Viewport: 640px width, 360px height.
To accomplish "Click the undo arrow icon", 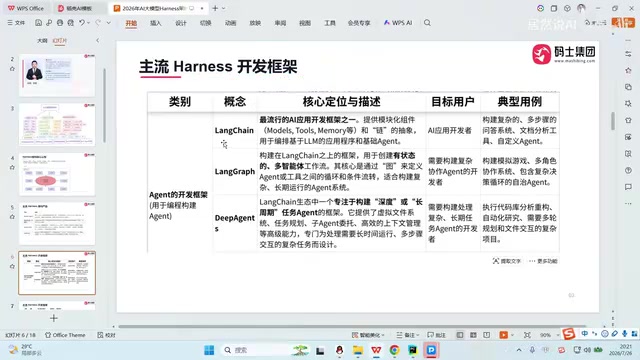I will (82, 23).
